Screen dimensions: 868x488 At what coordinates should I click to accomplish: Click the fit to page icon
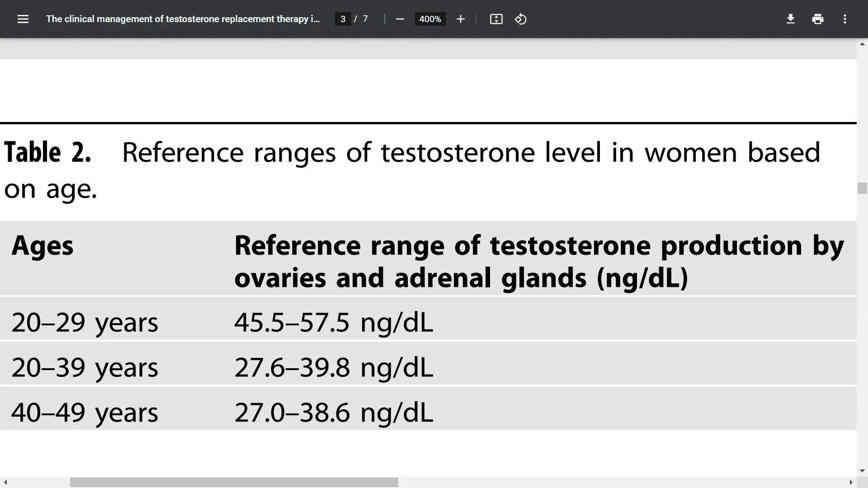496,19
